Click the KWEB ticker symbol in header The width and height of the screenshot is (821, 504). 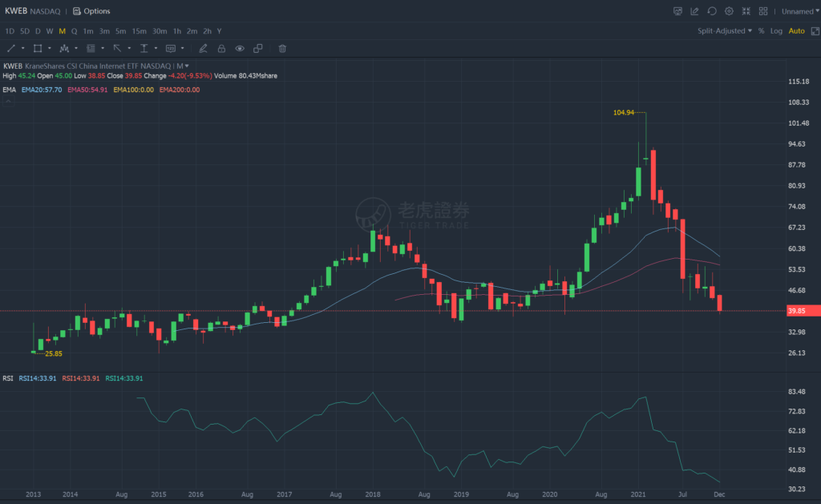(16, 11)
